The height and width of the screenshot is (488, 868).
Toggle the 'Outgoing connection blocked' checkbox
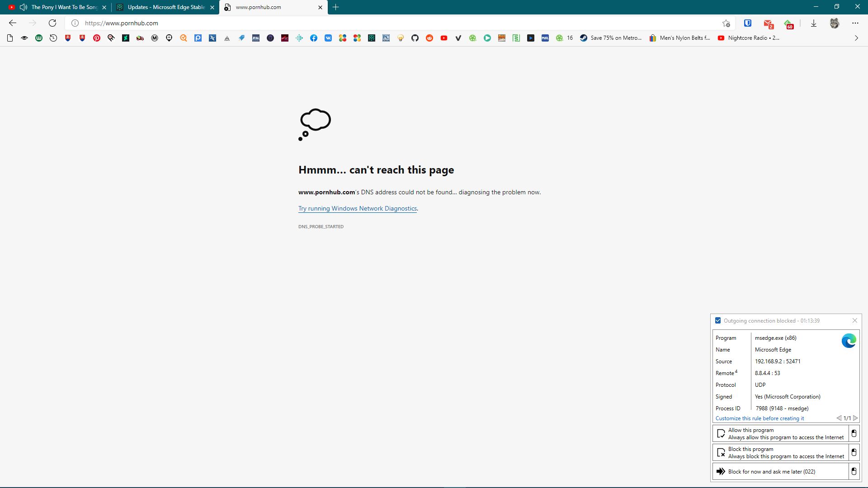pos(718,320)
